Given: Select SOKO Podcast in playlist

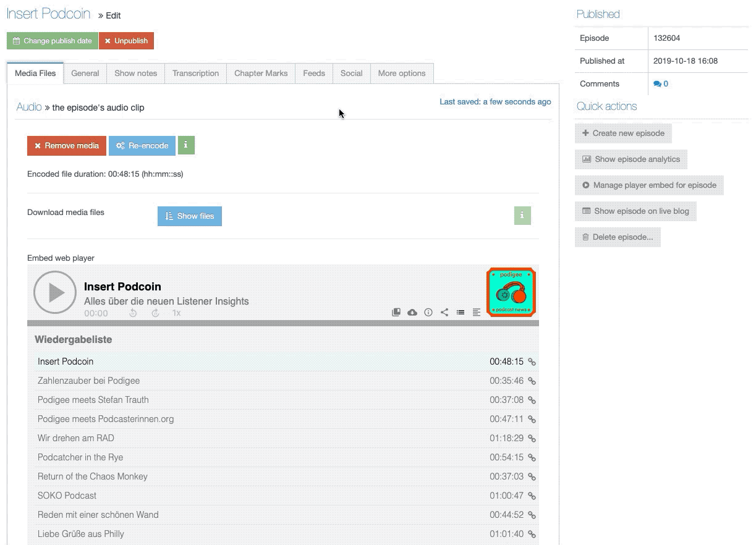Looking at the screenshot, I should click(x=283, y=496).
